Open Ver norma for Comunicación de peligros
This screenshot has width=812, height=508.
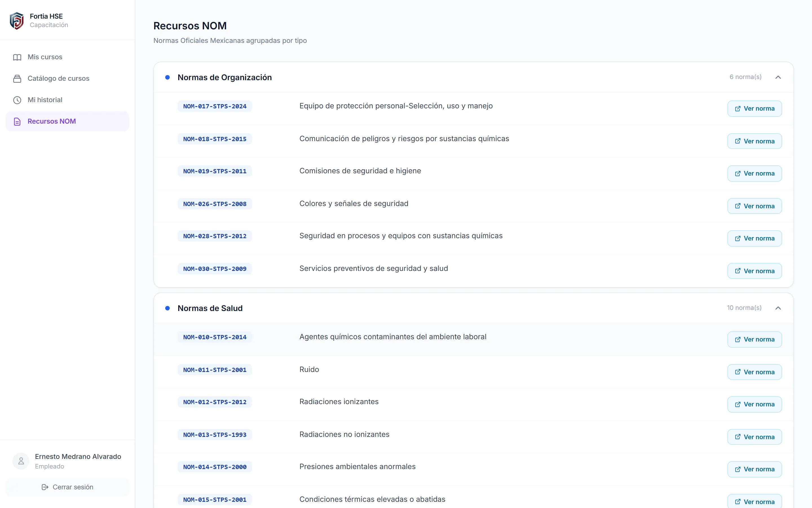754,141
